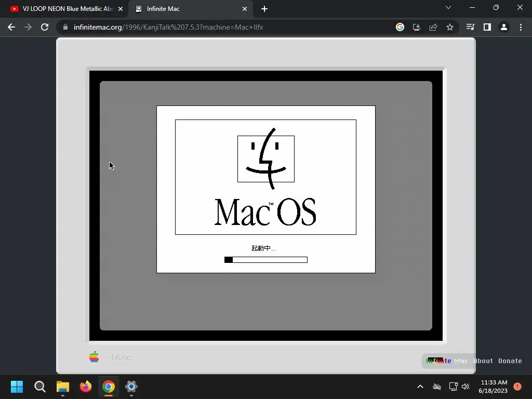Viewport: 532px width, 399px height.
Task: Click the Mac OS face logo
Action: (266, 158)
